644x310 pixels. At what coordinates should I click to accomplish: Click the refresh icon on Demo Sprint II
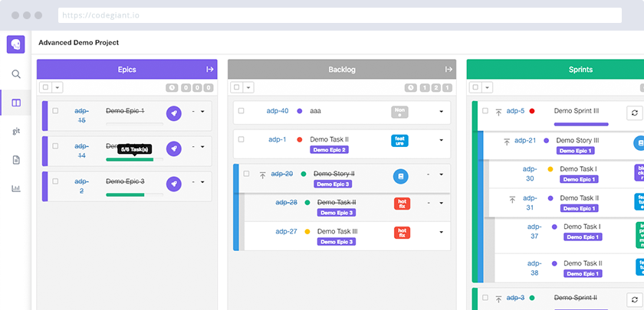pyautogui.click(x=635, y=300)
